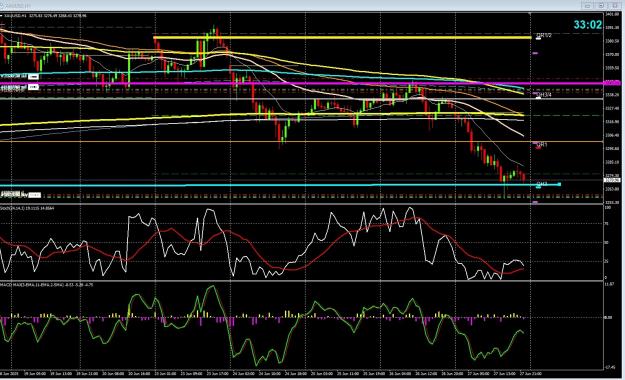
Task: Click the magenta price tag on price axis
Action: click(613, 83)
